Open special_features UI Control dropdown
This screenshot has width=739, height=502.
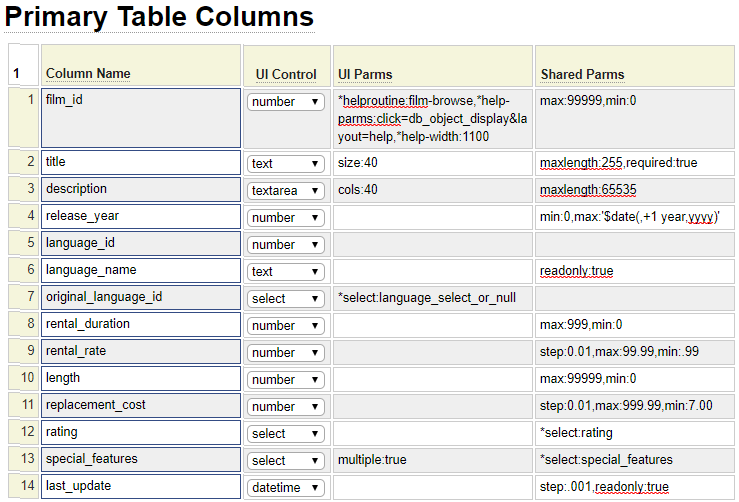pyautogui.click(x=285, y=461)
